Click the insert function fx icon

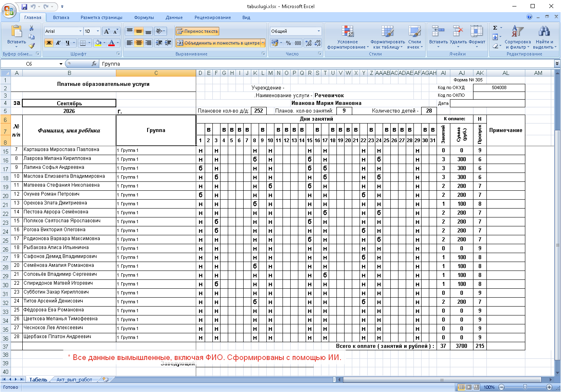click(x=94, y=64)
